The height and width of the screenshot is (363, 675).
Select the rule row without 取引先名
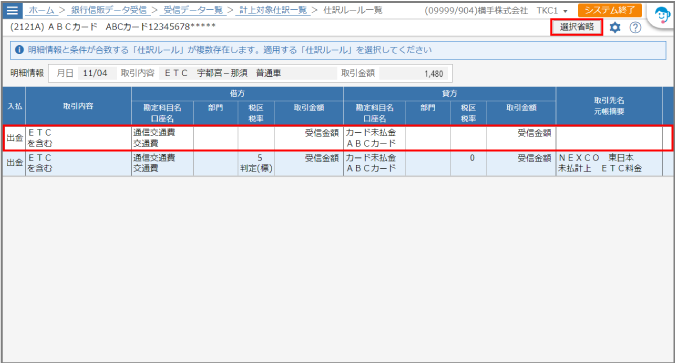[338, 138]
